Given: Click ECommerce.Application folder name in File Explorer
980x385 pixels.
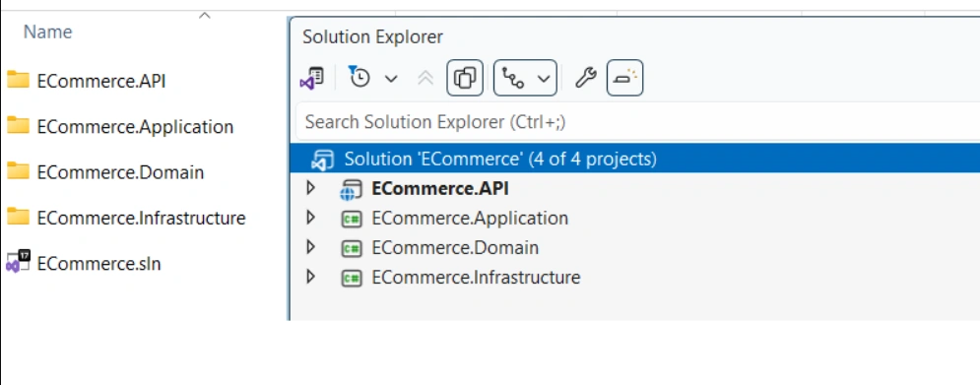Looking at the screenshot, I should click(x=135, y=127).
